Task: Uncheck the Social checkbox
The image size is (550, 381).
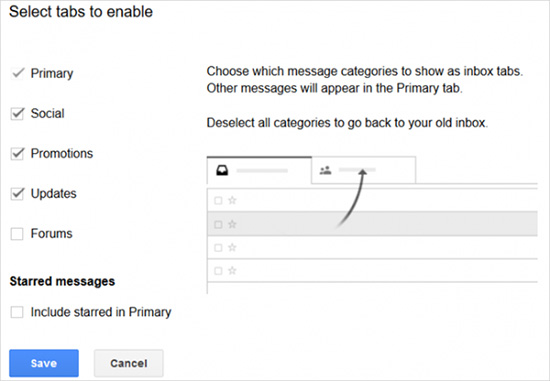Action: pyautogui.click(x=17, y=113)
